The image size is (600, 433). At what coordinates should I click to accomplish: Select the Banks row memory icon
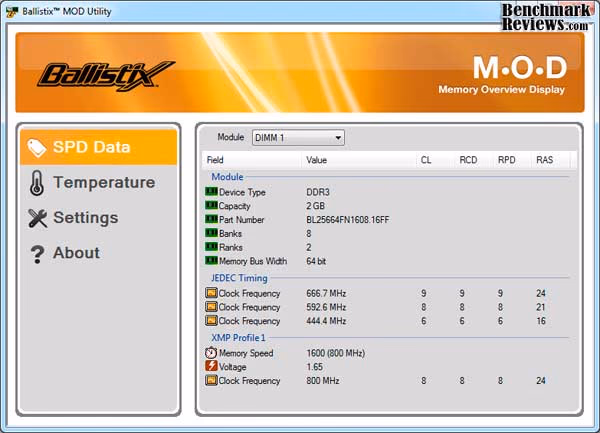click(x=211, y=233)
